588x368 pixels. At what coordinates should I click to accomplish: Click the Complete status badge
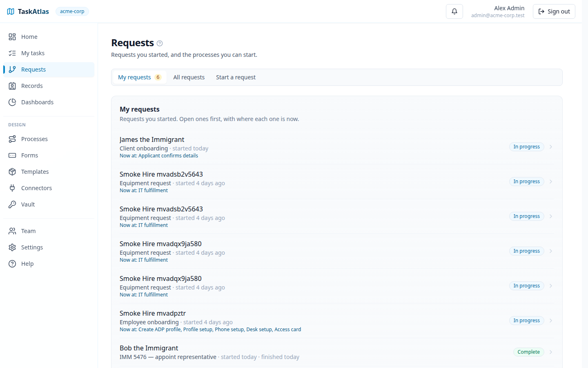(528, 352)
